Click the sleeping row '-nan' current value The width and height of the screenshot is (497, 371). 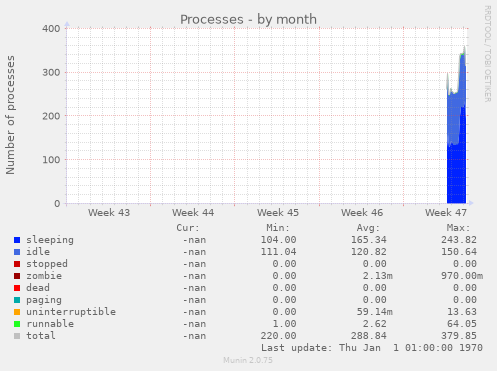coord(194,240)
